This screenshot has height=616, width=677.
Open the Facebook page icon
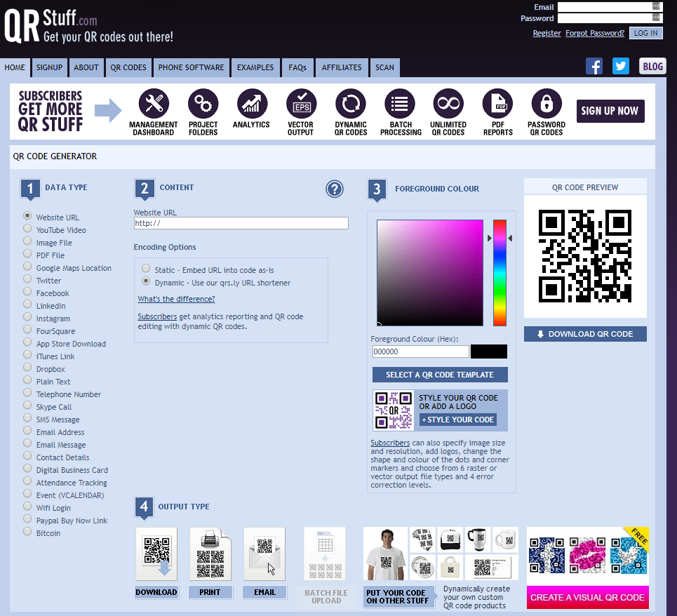click(594, 66)
